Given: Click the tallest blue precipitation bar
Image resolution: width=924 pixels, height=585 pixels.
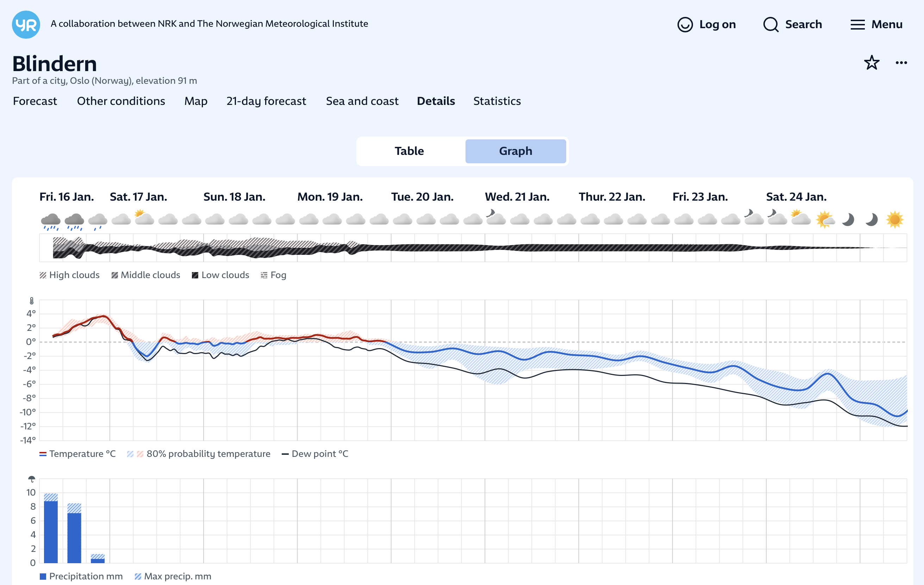Looking at the screenshot, I should [x=51, y=532].
